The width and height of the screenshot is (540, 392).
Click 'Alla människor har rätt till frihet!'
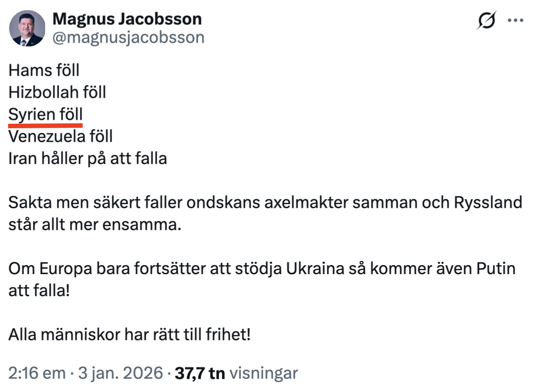click(x=130, y=335)
